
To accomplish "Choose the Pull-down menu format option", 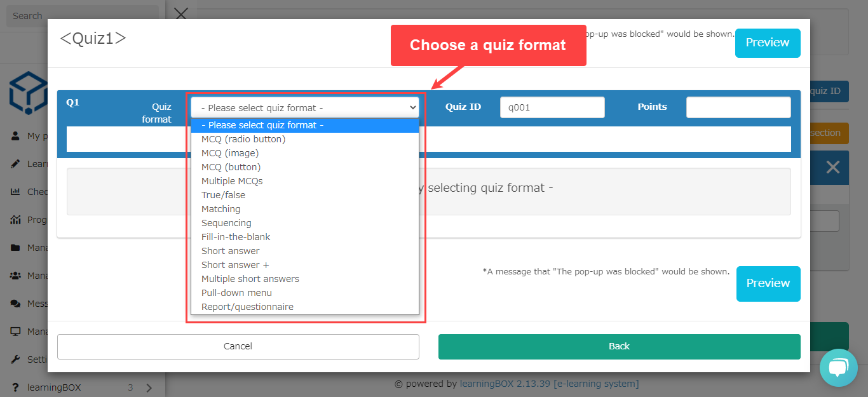I will 236,293.
